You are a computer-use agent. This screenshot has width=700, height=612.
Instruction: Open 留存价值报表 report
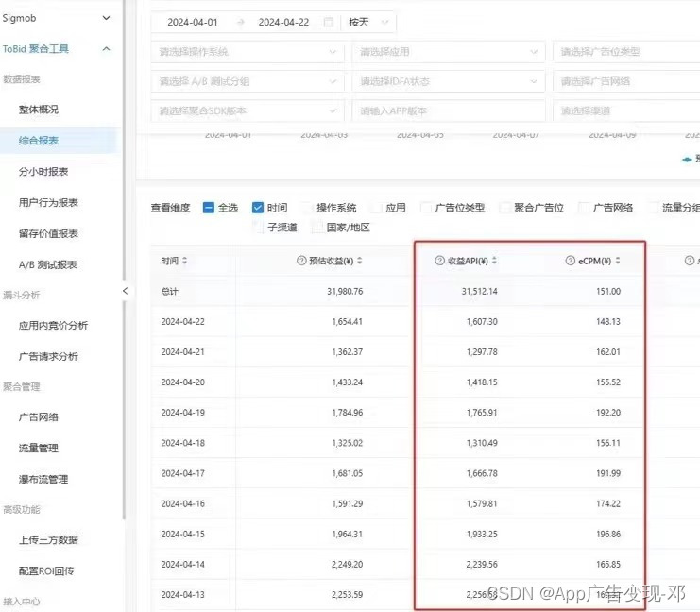[48, 233]
